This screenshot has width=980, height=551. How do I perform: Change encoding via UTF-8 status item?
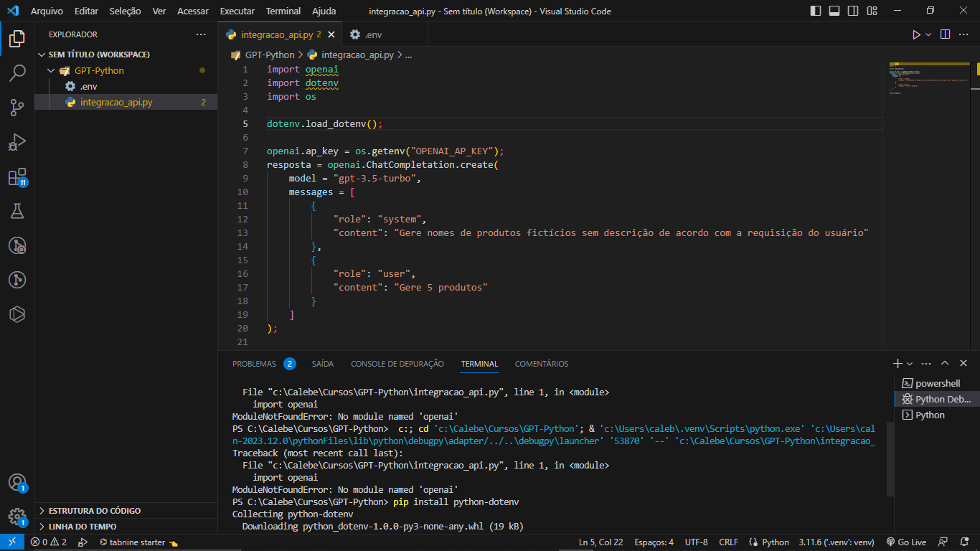coord(697,542)
